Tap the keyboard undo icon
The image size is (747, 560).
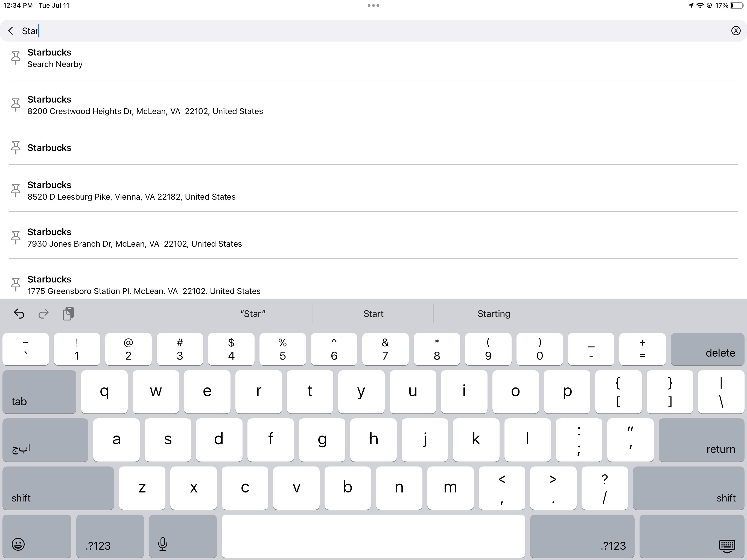(19, 314)
